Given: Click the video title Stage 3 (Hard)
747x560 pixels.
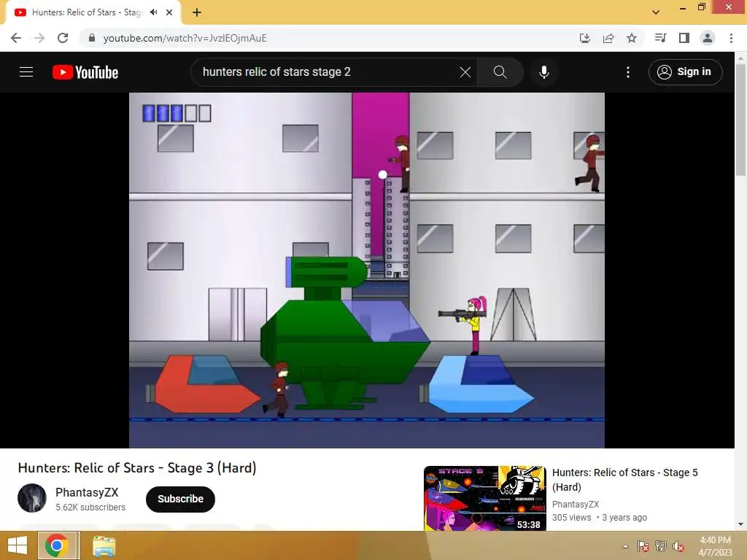Looking at the screenshot, I should pyautogui.click(x=137, y=467).
